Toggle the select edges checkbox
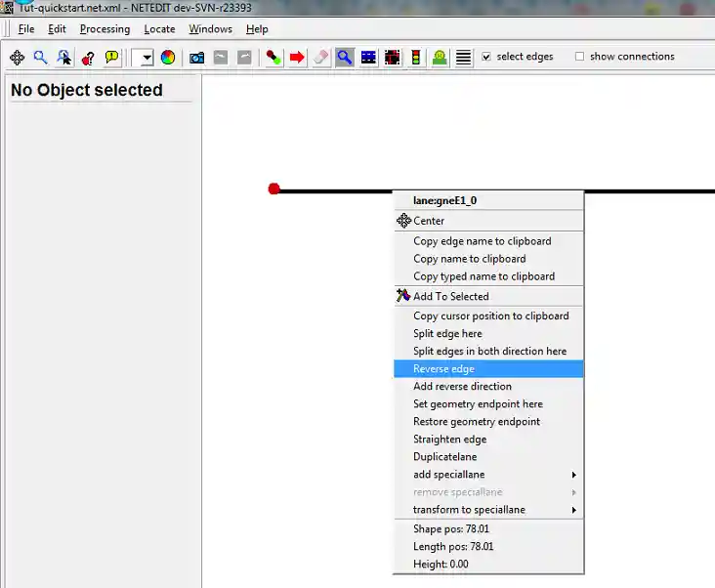715x588 pixels. [486, 57]
